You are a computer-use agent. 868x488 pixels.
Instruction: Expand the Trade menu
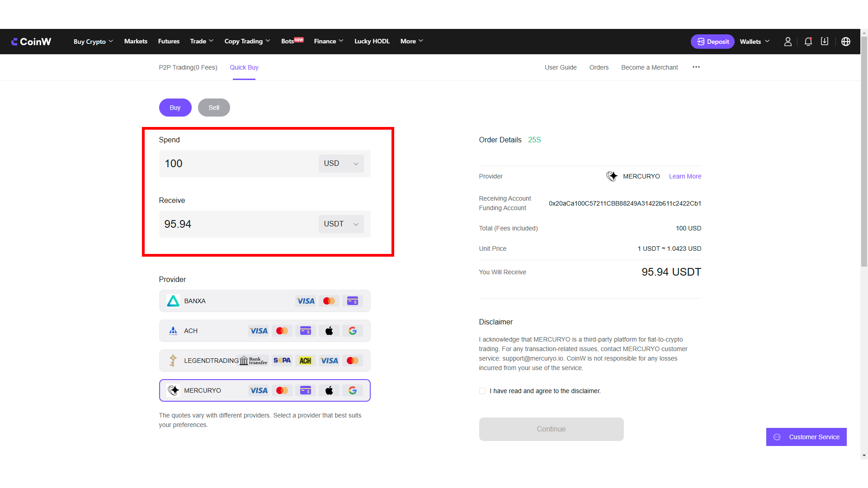(202, 41)
